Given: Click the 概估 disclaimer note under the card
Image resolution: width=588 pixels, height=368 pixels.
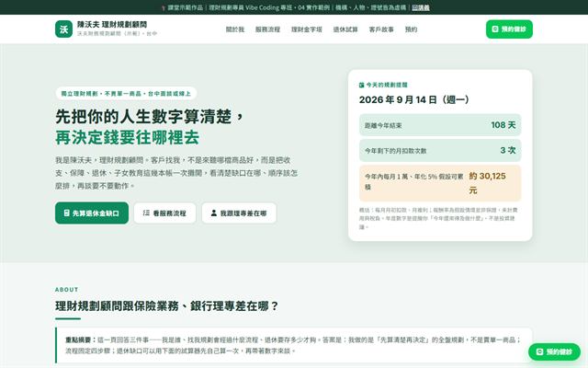Looking at the screenshot, I should tap(439, 218).
